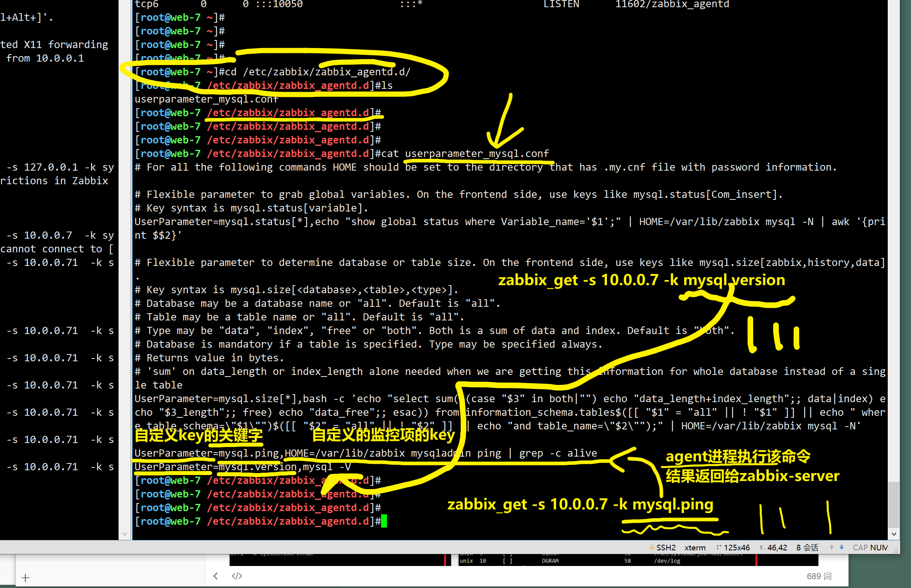Image resolution: width=911 pixels, height=588 pixels.
Task: Click the gray up arrow in status bar
Action: [x=832, y=548]
